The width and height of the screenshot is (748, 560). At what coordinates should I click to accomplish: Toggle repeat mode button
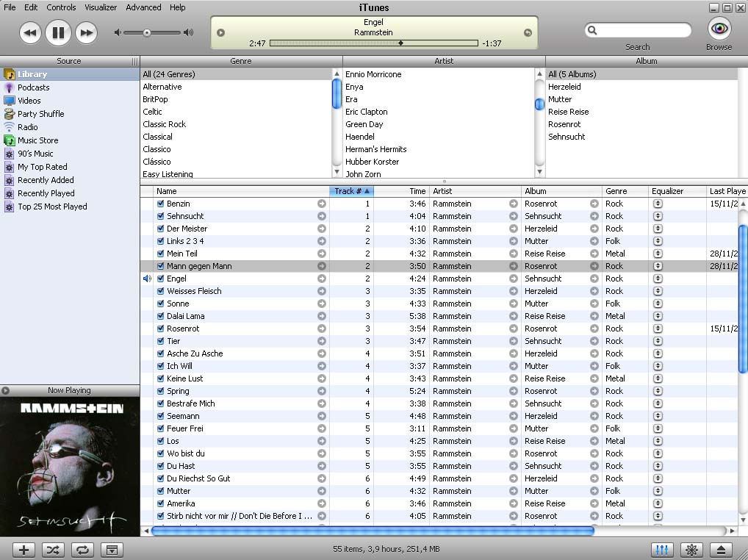[82, 550]
